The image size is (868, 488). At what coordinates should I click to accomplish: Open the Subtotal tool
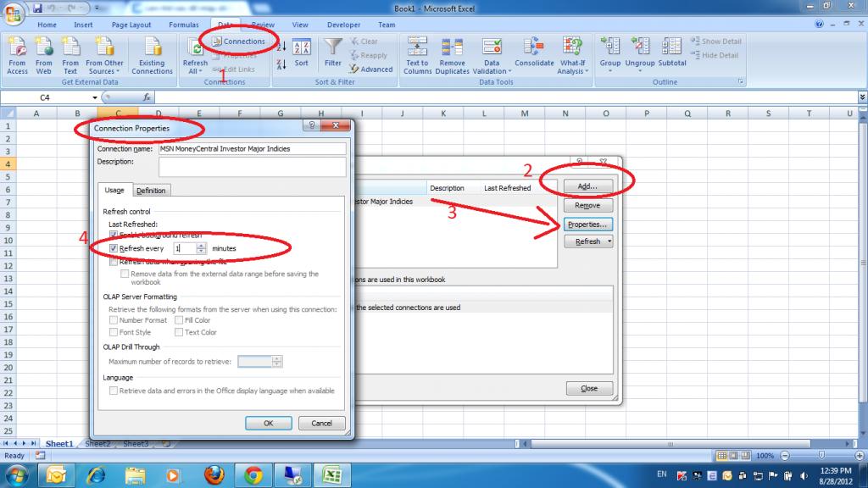[x=672, y=53]
